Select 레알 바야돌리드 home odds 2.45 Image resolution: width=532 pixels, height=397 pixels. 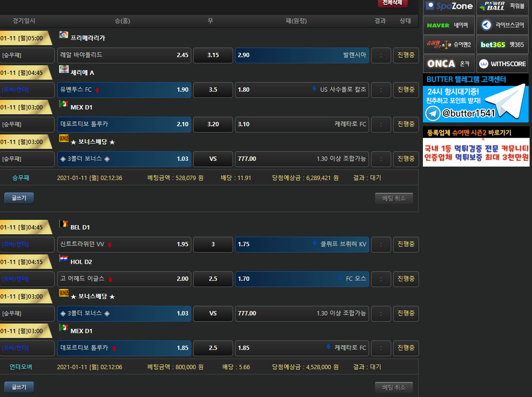click(124, 55)
